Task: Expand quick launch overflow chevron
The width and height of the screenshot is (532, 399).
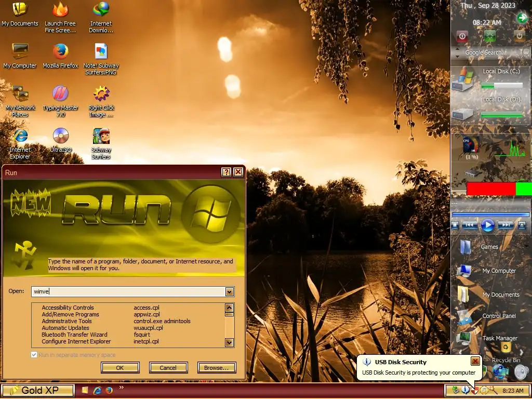Action: tap(122, 388)
